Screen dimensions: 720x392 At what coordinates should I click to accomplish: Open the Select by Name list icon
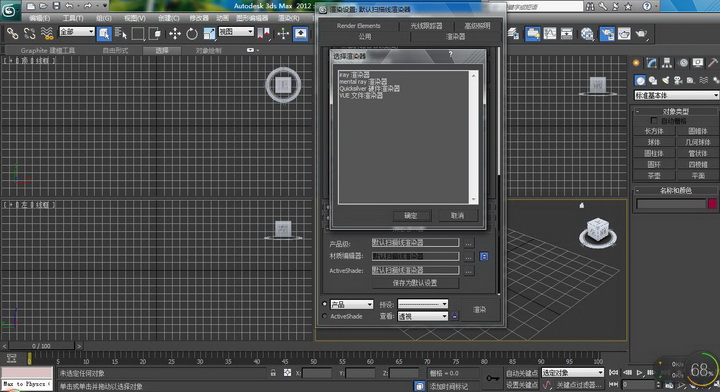click(x=121, y=34)
